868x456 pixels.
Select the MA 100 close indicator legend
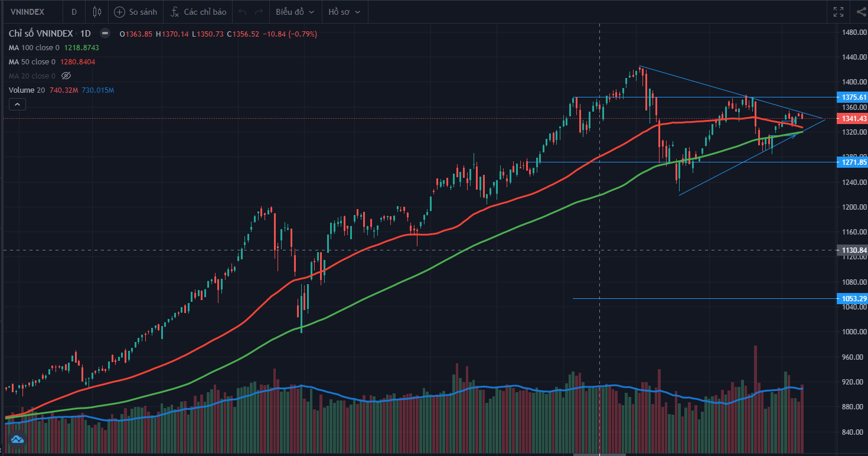point(54,47)
